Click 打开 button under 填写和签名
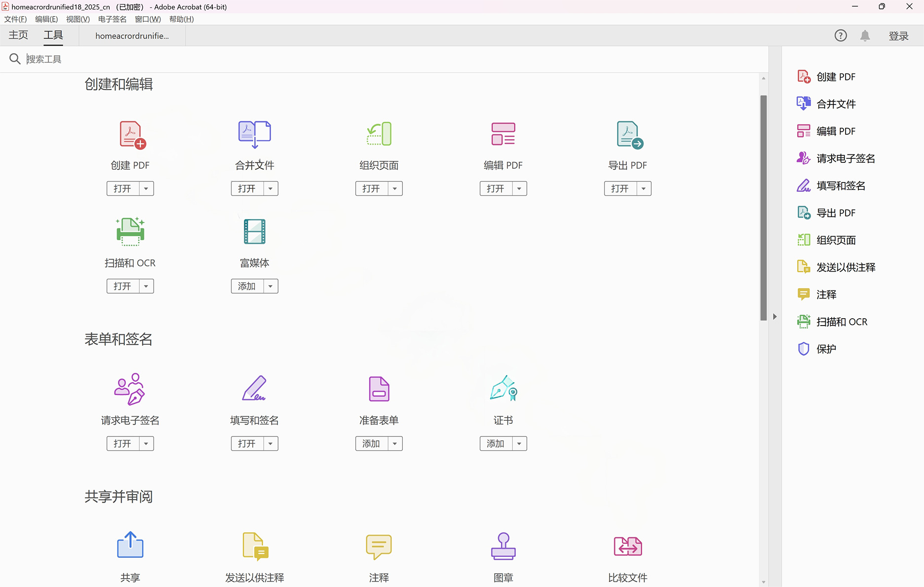Image resolution: width=924 pixels, height=587 pixels. coord(247,443)
